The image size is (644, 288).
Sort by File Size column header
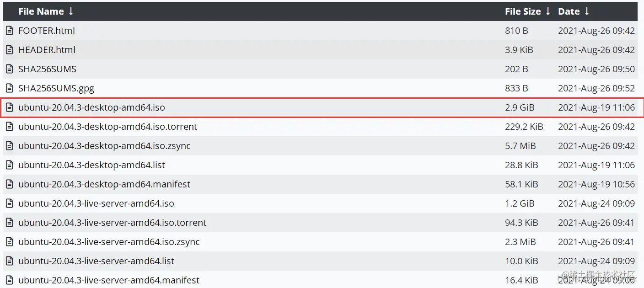pos(528,11)
